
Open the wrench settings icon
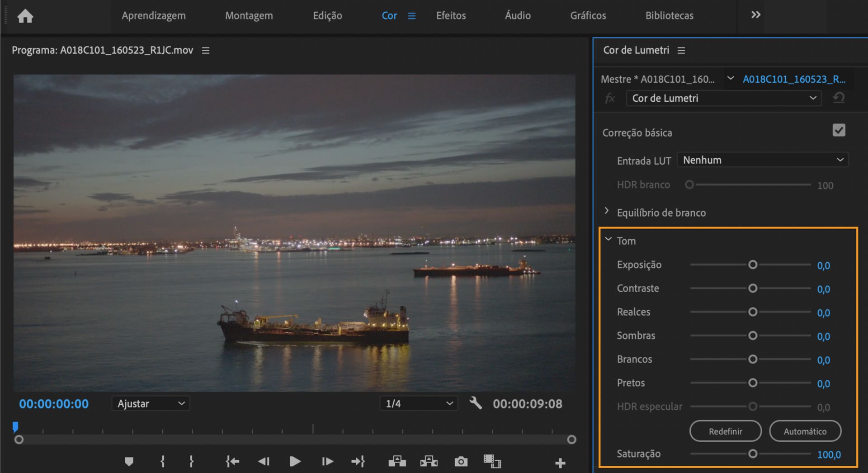pyautogui.click(x=475, y=403)
